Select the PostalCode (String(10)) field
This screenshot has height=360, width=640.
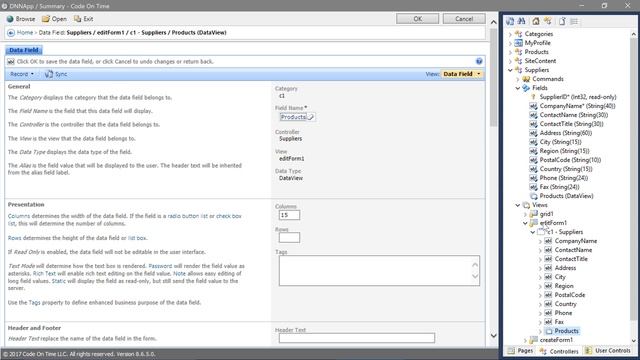[x=570, y=160]
